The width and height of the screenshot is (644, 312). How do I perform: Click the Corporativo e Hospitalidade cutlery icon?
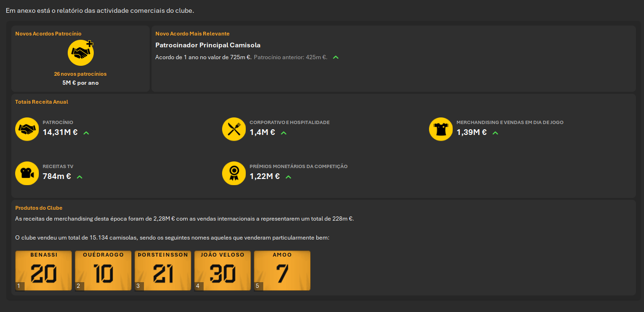234,129
